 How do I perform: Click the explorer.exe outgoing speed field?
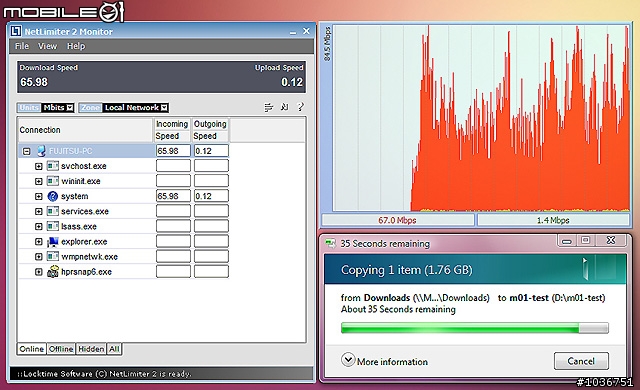tap(211, 242)
